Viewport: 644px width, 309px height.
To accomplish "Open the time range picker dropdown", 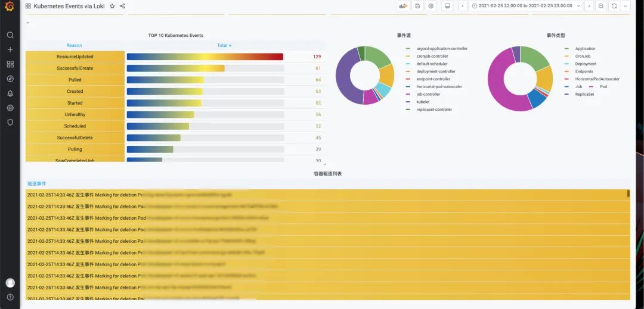I will (x=527, y=6).
